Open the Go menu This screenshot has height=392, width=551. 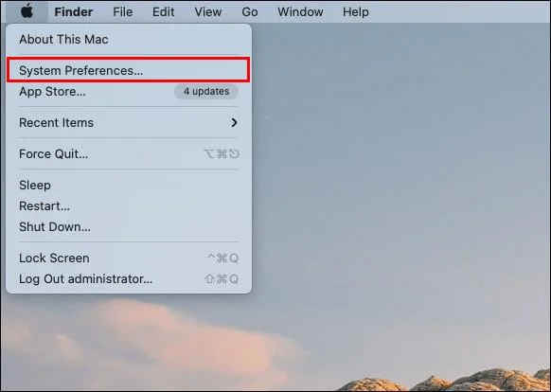[250, 12]
